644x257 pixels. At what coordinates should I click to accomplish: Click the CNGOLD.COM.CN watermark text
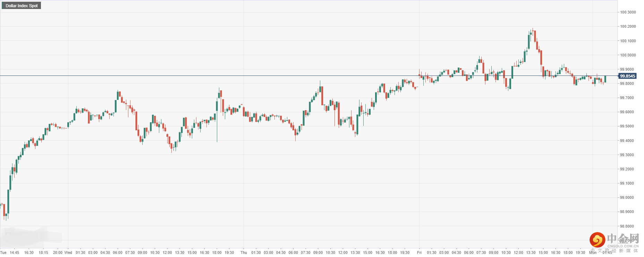point(623,246)
